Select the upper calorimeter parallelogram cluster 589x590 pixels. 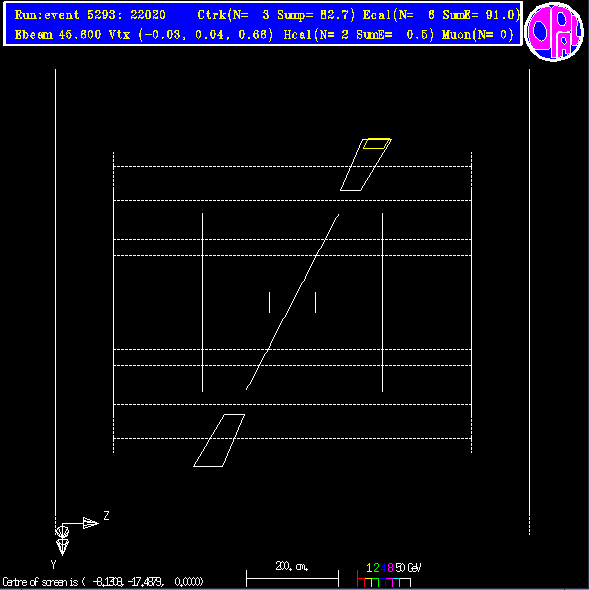[366, 165]
